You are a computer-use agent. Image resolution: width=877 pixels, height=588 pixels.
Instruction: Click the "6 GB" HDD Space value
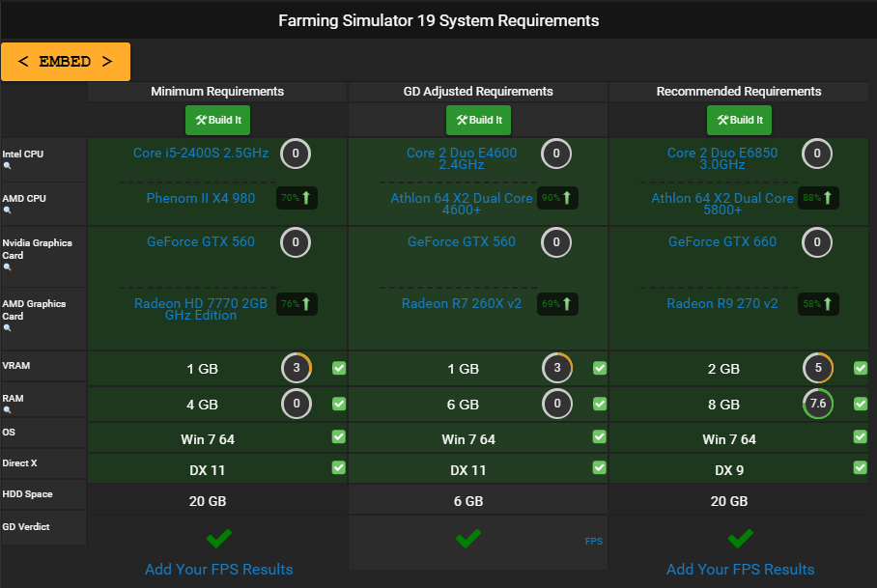tap(468, 501)
